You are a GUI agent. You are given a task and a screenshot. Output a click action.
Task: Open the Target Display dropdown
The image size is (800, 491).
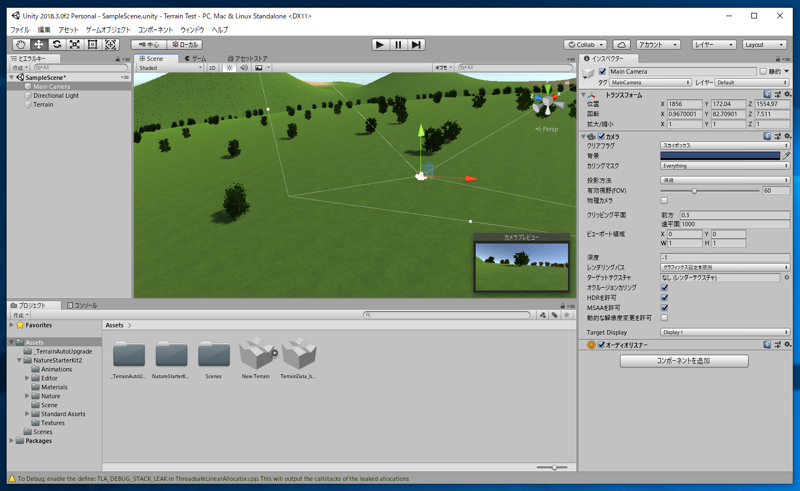[x=724, y=332]
